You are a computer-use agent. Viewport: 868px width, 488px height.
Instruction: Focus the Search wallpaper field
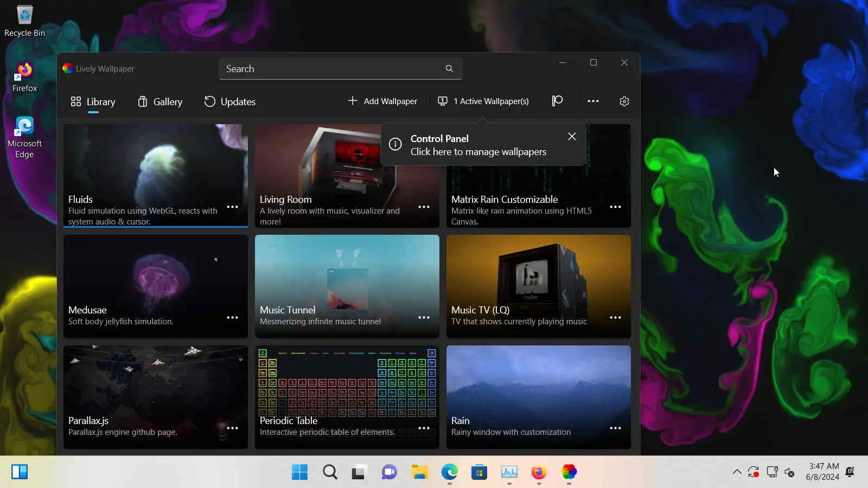pos(341,69)
